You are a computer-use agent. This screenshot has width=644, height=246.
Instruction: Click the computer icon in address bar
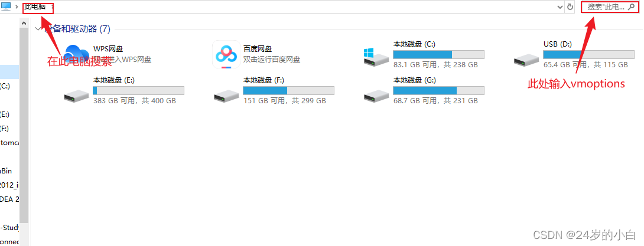[6, 7]
